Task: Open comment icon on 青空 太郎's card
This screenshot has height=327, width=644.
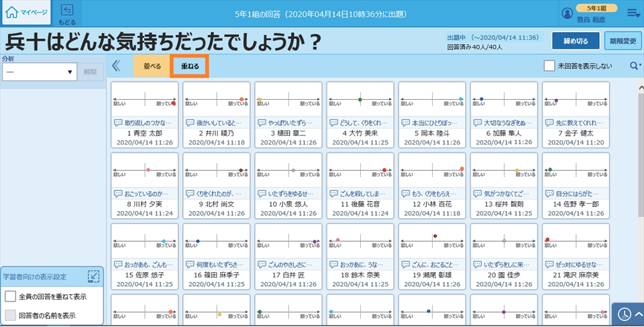Action: click(x=119, y=123)
